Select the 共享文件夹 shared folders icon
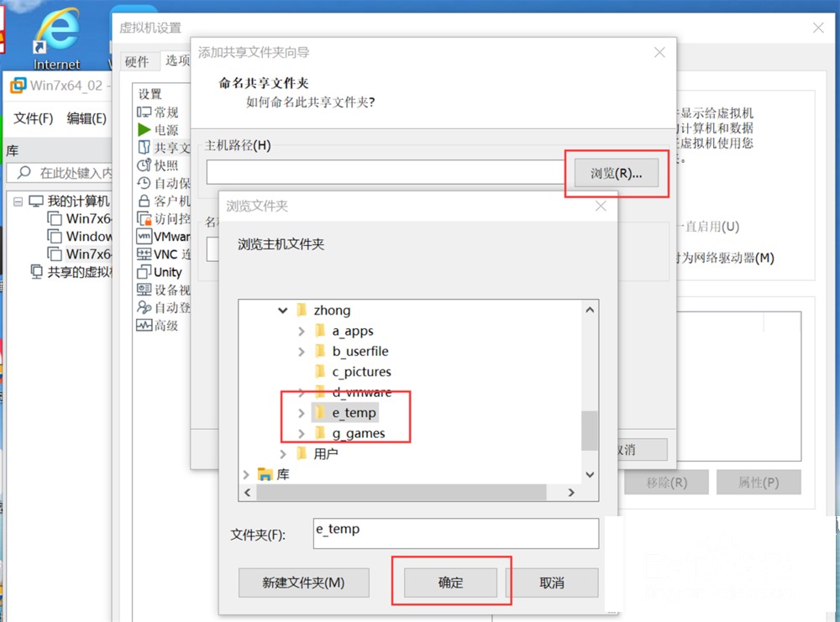840x622 pixels. point(144,147)
